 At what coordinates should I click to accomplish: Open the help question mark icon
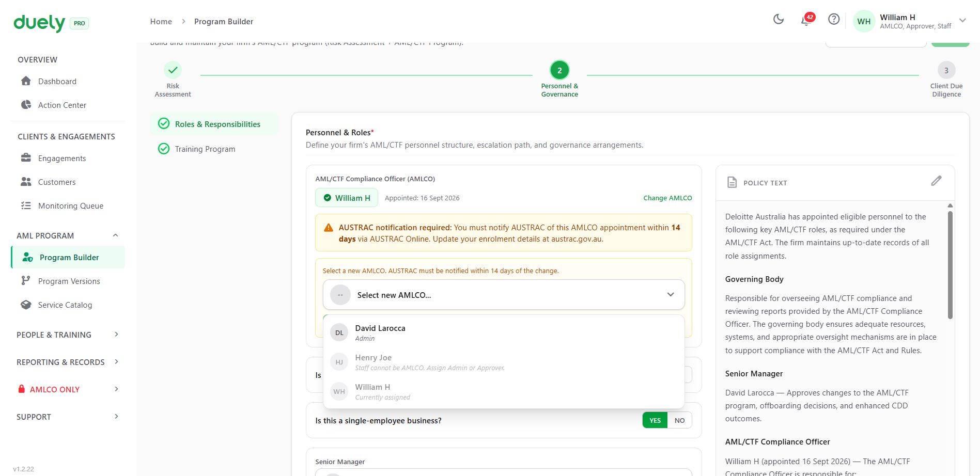pos(834,19)
